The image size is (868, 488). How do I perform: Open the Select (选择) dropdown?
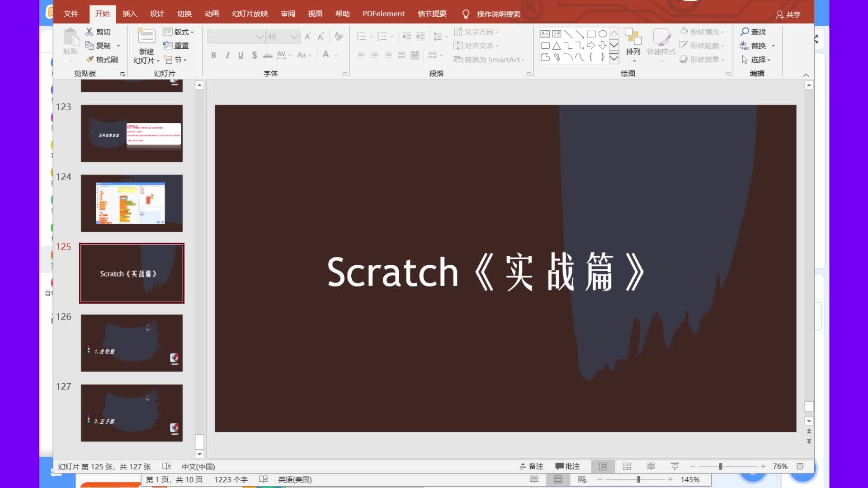point(756,60)
